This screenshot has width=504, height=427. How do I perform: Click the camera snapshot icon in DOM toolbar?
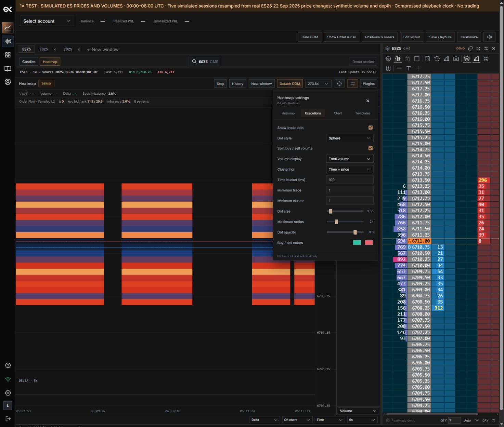(456, 59)
